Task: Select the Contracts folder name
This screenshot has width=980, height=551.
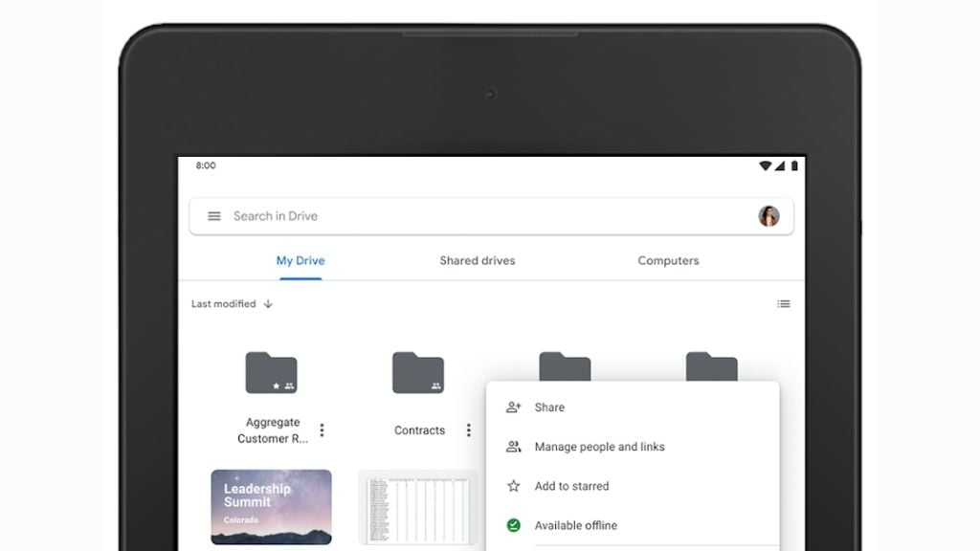Action: coord(419,430)
